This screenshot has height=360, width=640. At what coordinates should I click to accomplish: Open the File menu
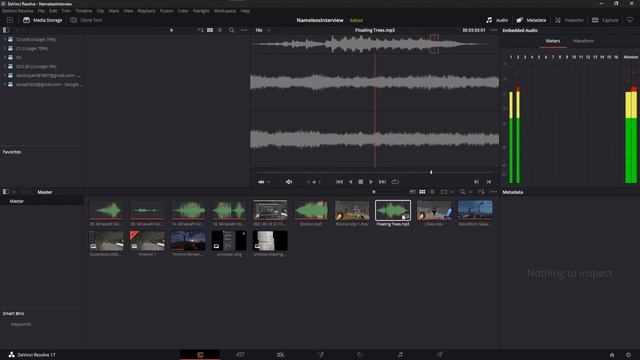point(41,11)
